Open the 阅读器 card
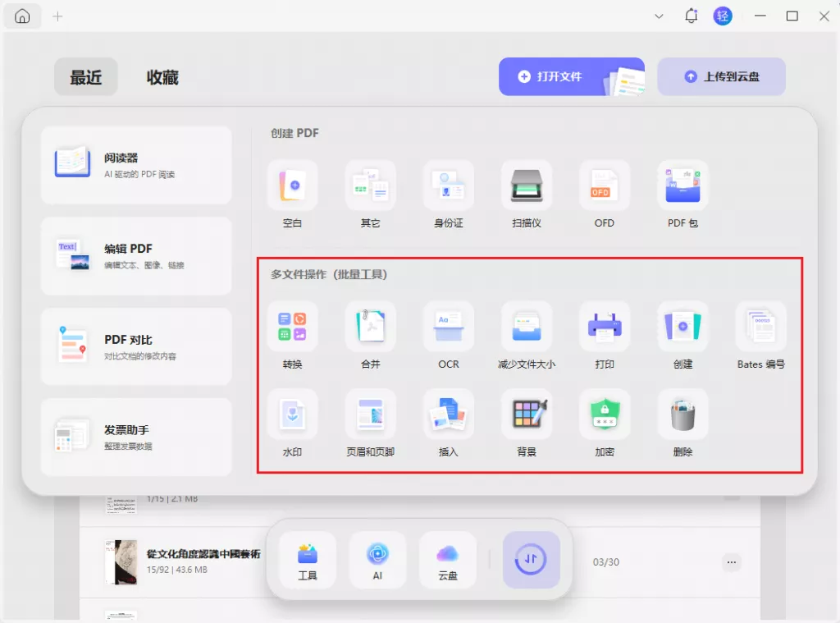840x623 pixels. click(x=136, y=165)
